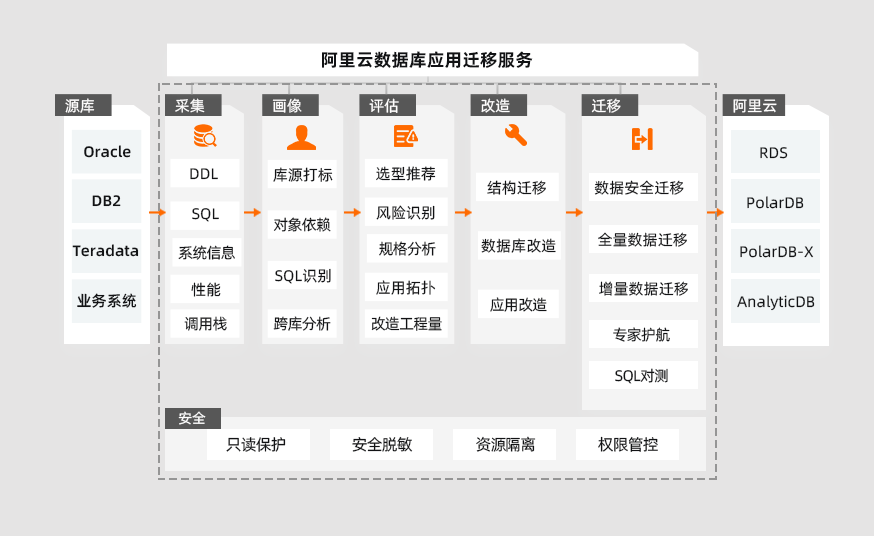874x536 pixels.
Task: Click the user profile icon under 画像
Action: (x=302, y=138)
